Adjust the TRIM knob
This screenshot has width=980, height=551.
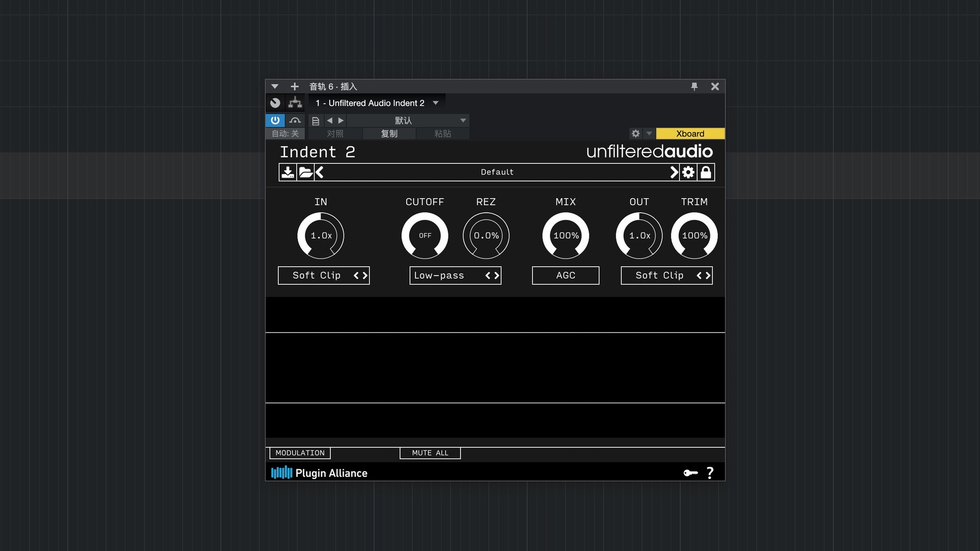coord(695,236)
